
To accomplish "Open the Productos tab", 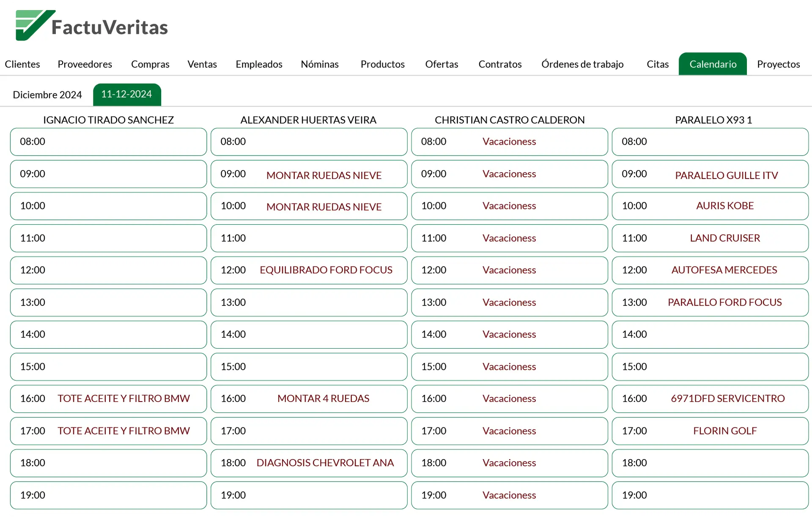I will (383, 64).
